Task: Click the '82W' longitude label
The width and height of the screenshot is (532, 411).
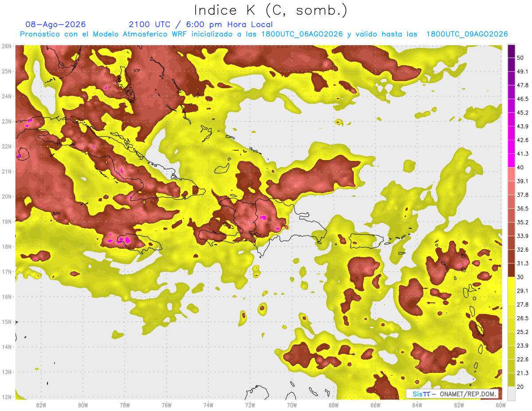Action: [x=41, y=405]
